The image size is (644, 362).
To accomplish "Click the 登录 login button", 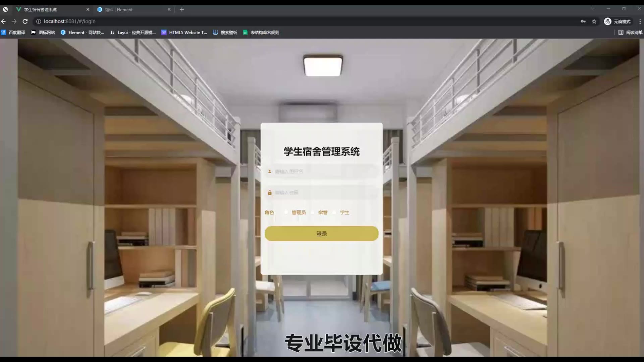I will coord(321,234).
